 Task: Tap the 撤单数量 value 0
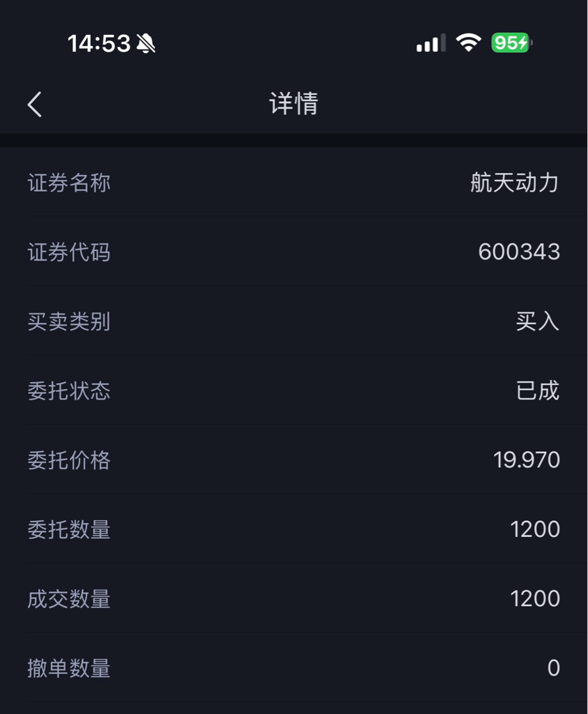coord(553,668)
